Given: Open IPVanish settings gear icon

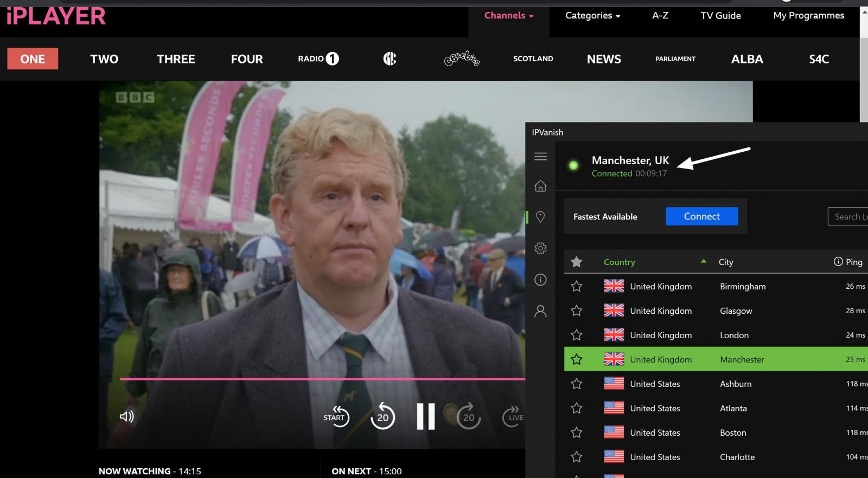Looking at the screenshot, I should pos(540,248).
